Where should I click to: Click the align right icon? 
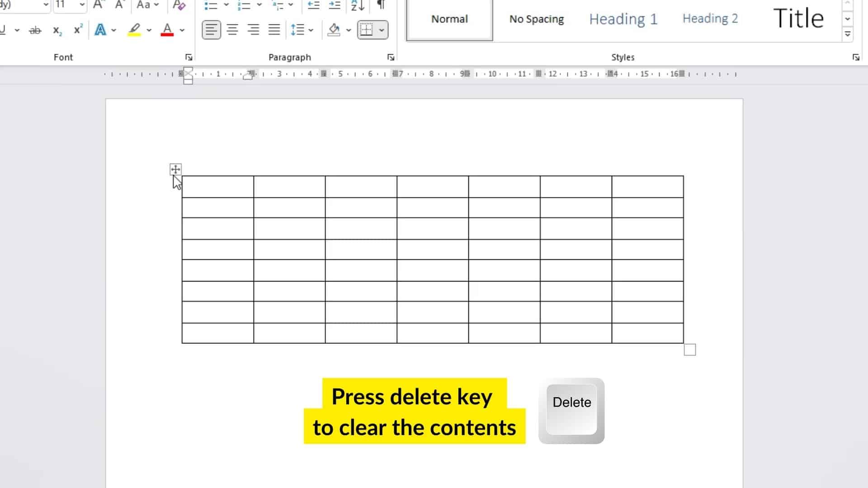pyautogui.click(x=253, y=30)
